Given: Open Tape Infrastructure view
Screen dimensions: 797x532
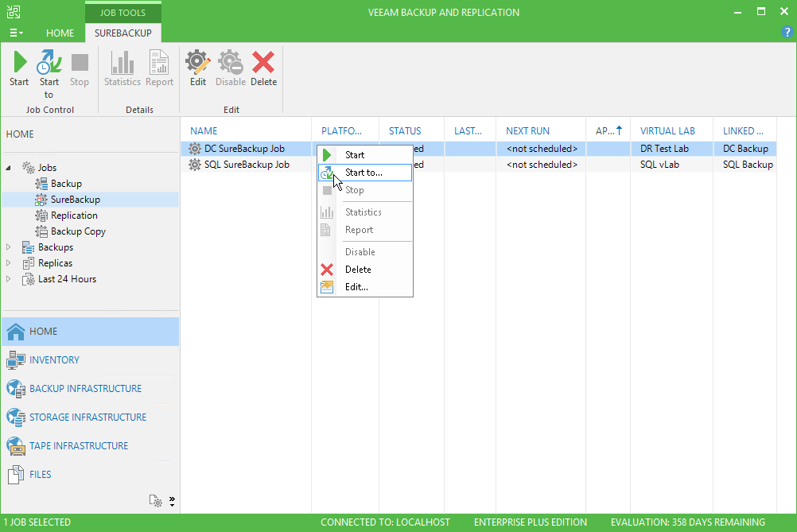Looking at the screenshot, I should pyautogui.click(x=79, y=446).
